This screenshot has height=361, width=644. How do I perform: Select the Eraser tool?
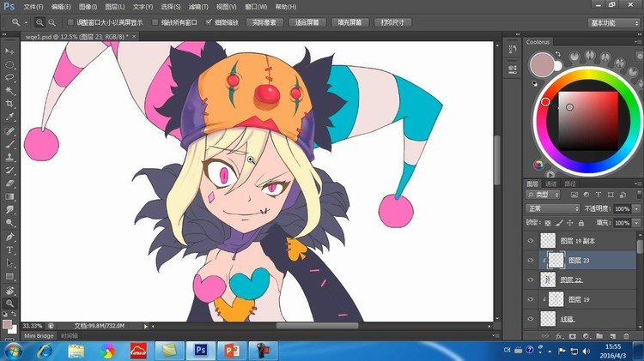point(9,184)
